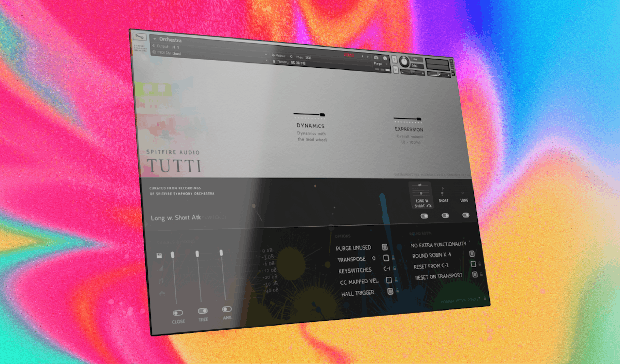Toggle the Tree mic switch

(x=203, y=311)
